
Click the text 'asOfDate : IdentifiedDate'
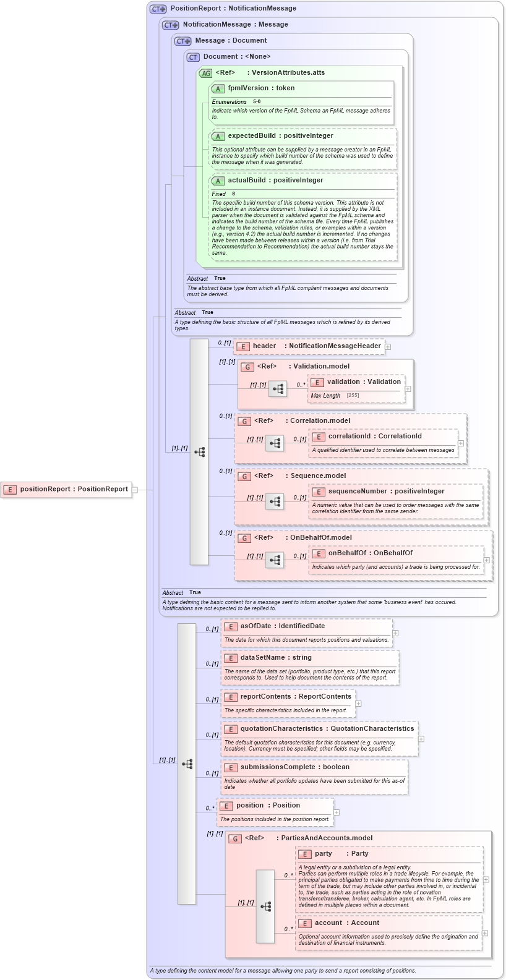point(283,626)
